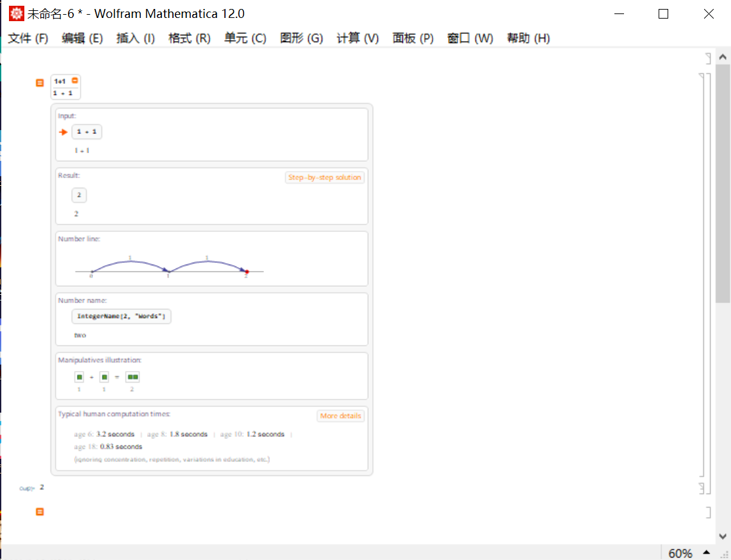
Task: Click the orange Wolfram Alpha cell icon
Action: 40,83
